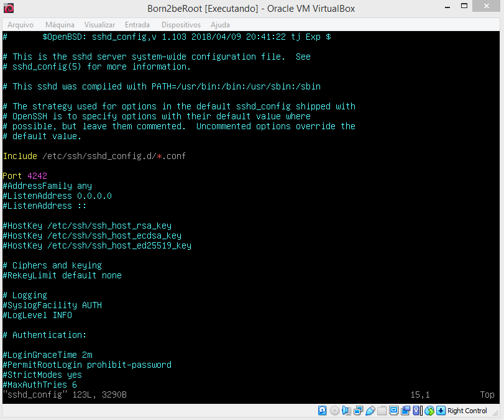Click the display settings status icon
This screenshot has width=504, height=420.
tap(393, 411)
